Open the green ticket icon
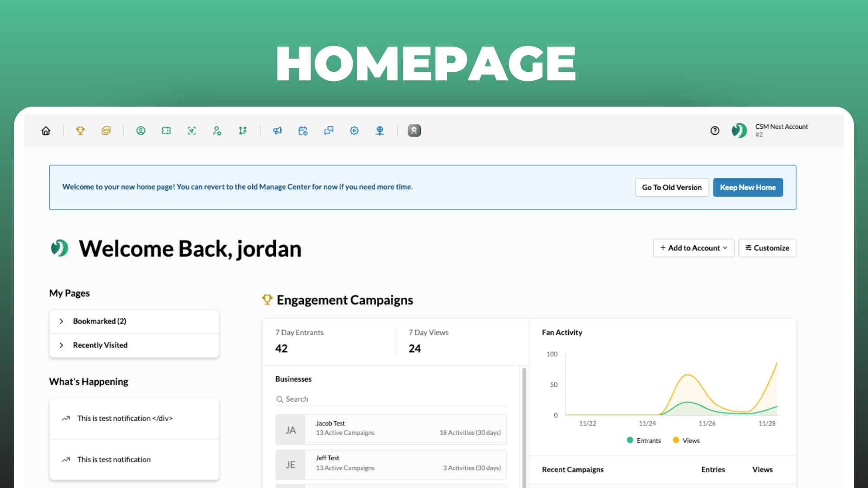This screenshot has height=488, width=868. (x=166, y=131)
